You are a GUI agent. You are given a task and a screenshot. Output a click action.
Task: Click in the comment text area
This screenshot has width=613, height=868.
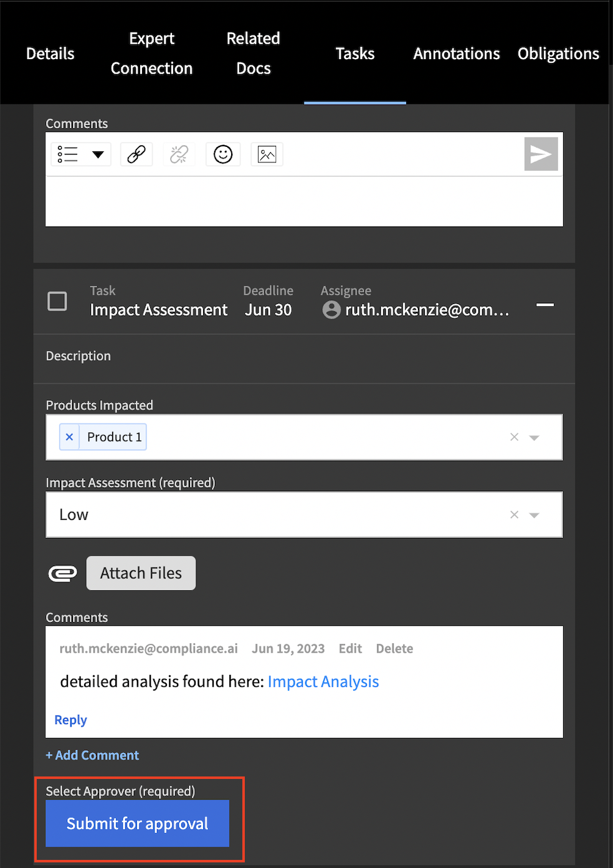coord(304,201)
